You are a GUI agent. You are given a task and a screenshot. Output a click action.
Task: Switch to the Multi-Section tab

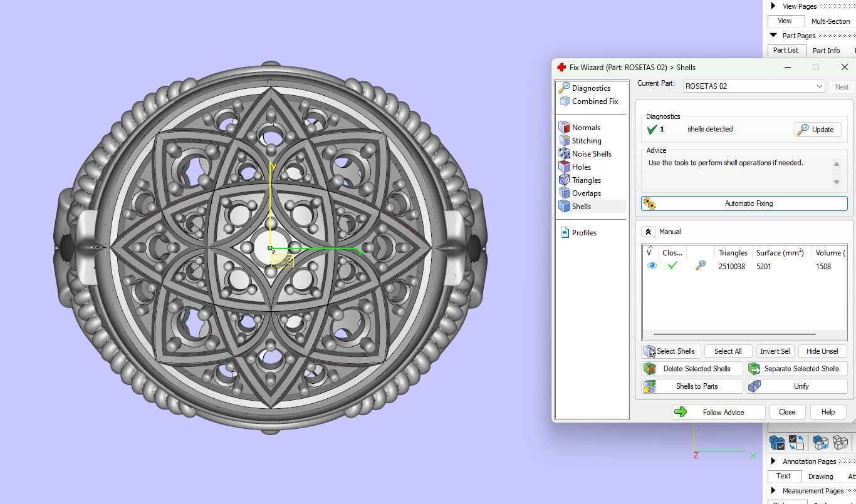point(830,21)
